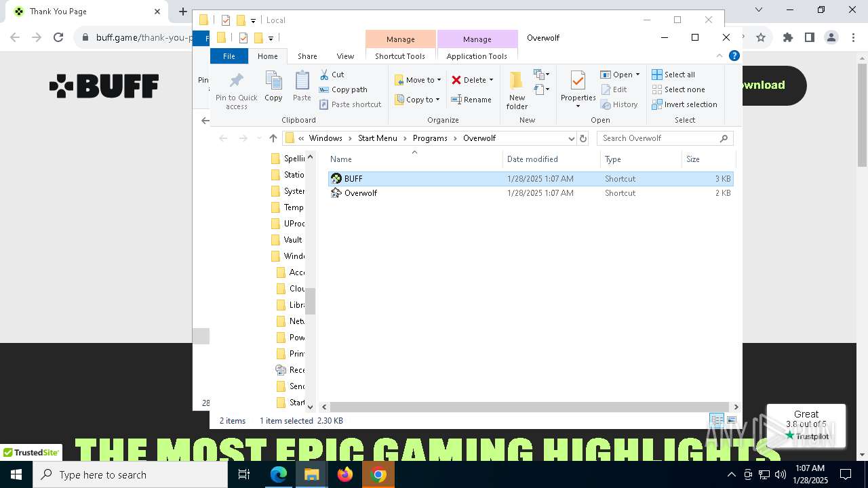
Task: Click the taskbar volume icon
Action: (x=781, y=474)
